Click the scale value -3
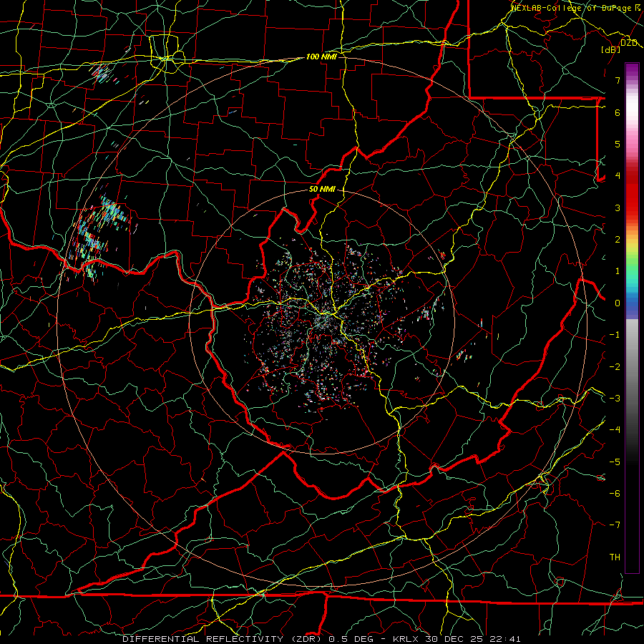644x644 pixels. (615, 398)
